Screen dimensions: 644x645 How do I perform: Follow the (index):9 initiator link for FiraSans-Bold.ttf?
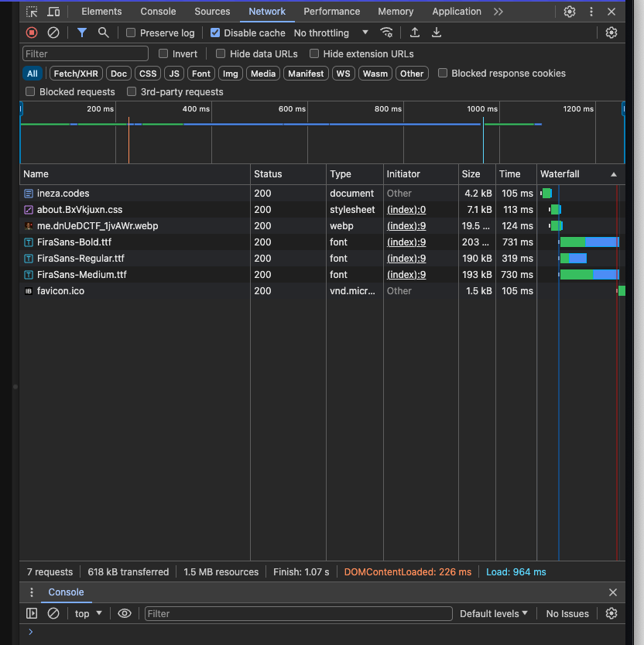[x=406, y=242]
